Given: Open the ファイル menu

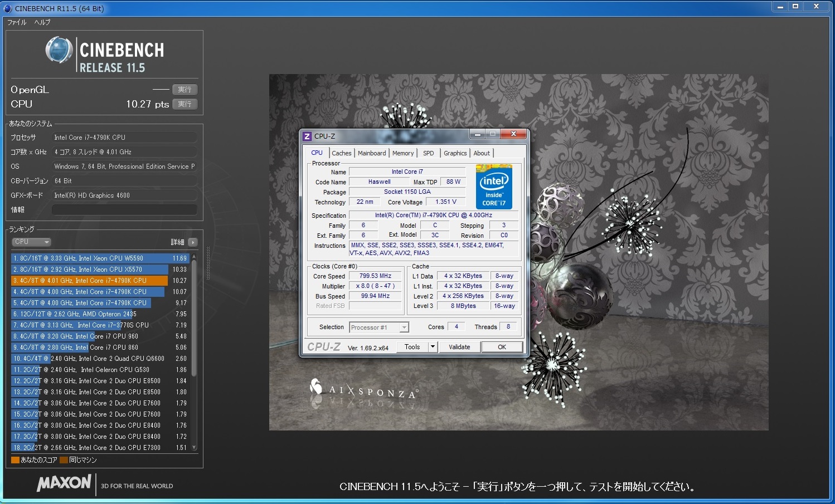Looking at the screenshot, I should click(17, 22).
